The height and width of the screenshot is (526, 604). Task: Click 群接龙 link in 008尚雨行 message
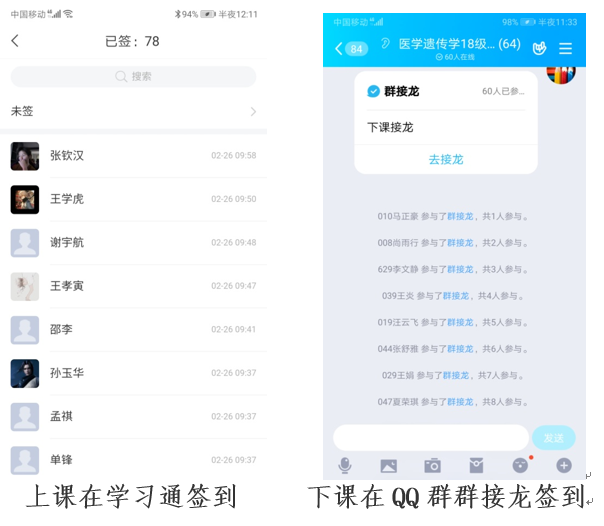(x=460, y=243)
